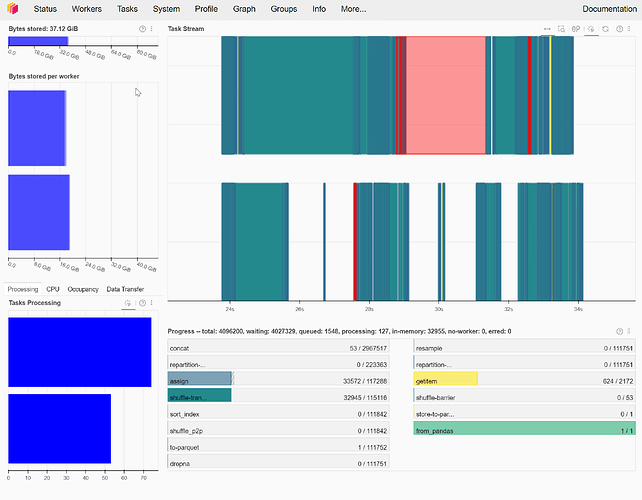Click upper worker's bytes stored bar
Image resolution: width=642 pixels, height=500 pixels.
pos(37,128)
